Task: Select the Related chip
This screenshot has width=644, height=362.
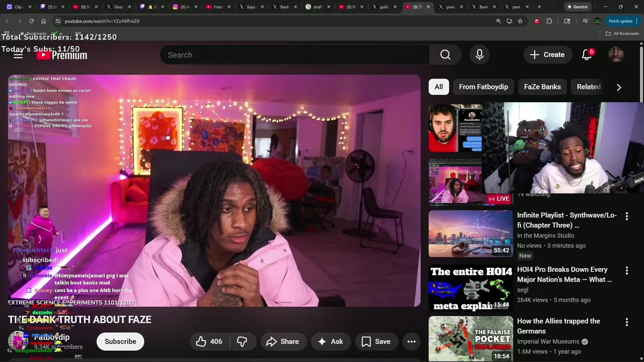Action: [589, 87]
